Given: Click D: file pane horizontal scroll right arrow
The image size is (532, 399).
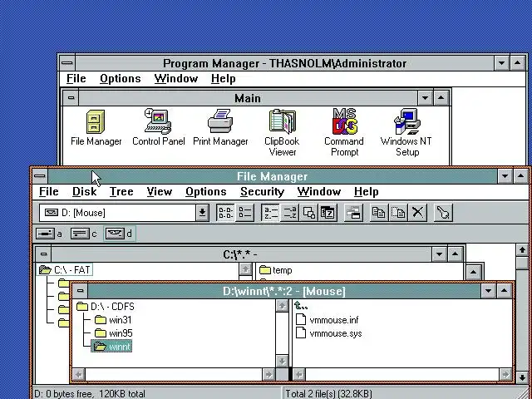Looking at the screenshot, I should [505, 374].
